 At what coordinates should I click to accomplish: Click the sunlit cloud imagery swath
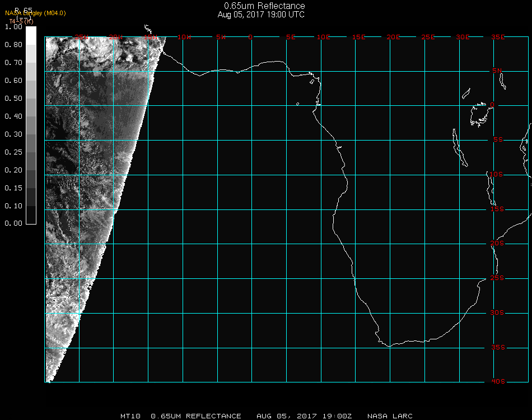pyautogui.click(x=78, y=168)
